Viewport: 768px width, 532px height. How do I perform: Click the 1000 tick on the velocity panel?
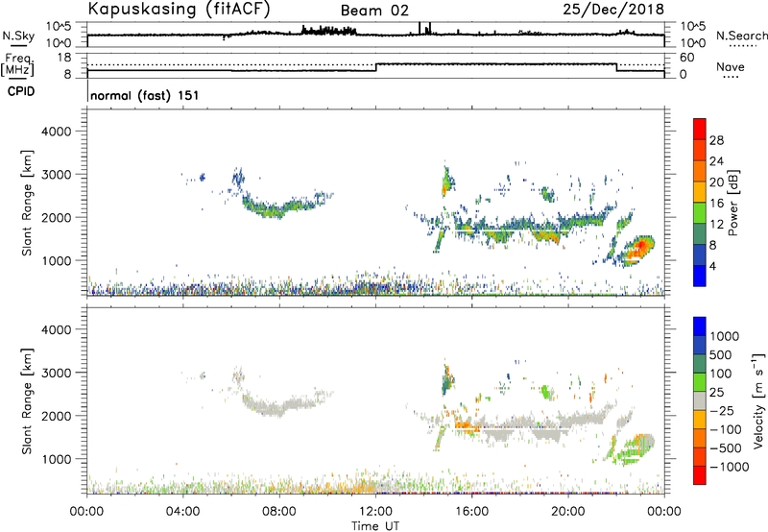coord(57,458)
